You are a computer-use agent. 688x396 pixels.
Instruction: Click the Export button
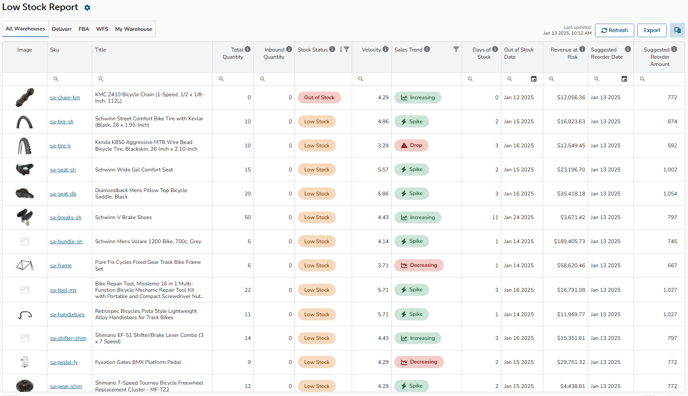coord(652,30)
